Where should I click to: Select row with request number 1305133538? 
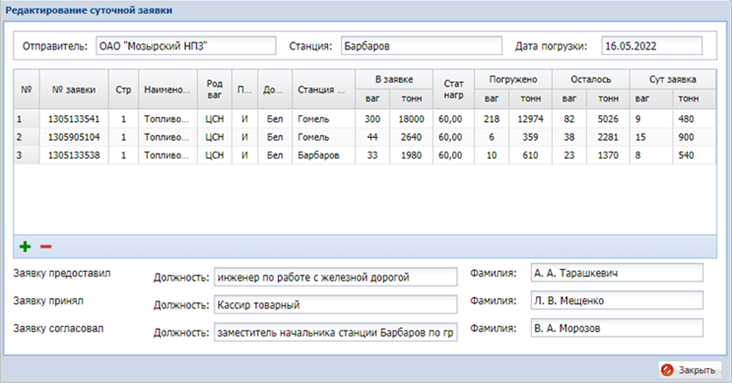pyautogui.click(x=365, y=156)
